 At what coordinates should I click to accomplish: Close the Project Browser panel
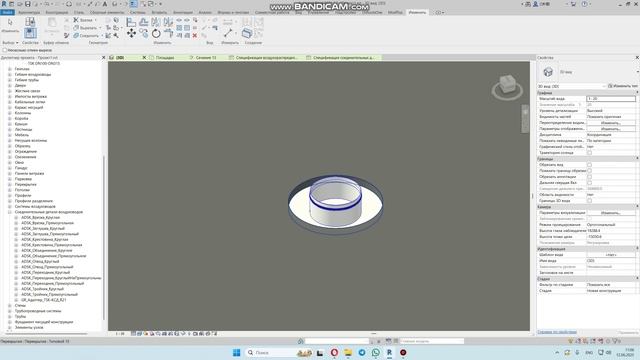tap(103, 58)
